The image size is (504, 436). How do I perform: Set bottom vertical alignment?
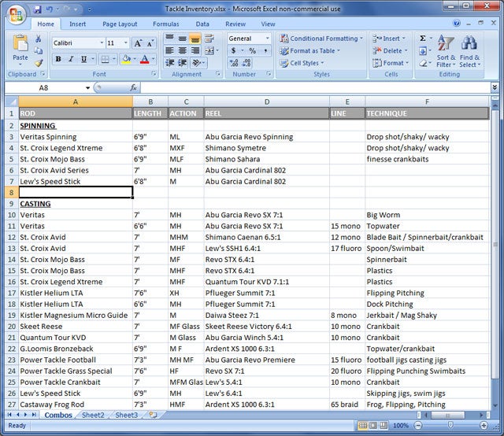(195, 39)
